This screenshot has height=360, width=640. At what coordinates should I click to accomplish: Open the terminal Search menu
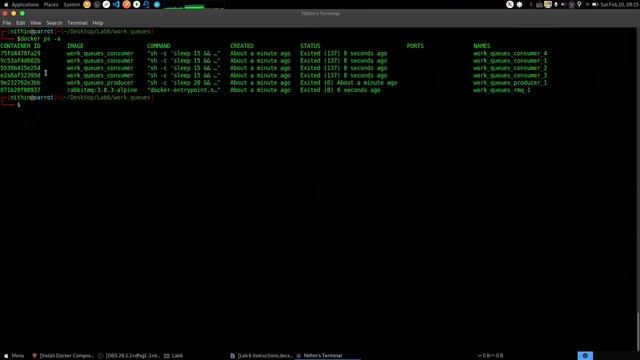pos(54,23)
